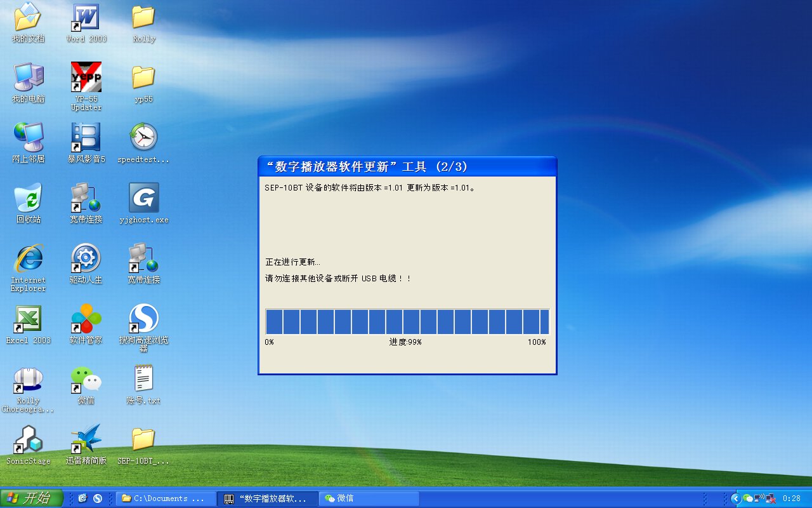Image resolution: width=812 pixels, height=508 pixels.
Task: Open the WeChat system tray icon
Action: (748, 498)
